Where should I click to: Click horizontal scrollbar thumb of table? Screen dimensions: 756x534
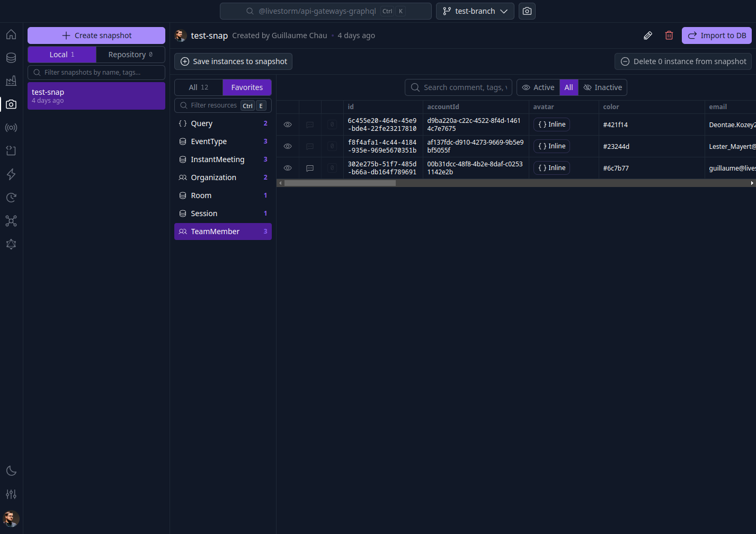340,183
